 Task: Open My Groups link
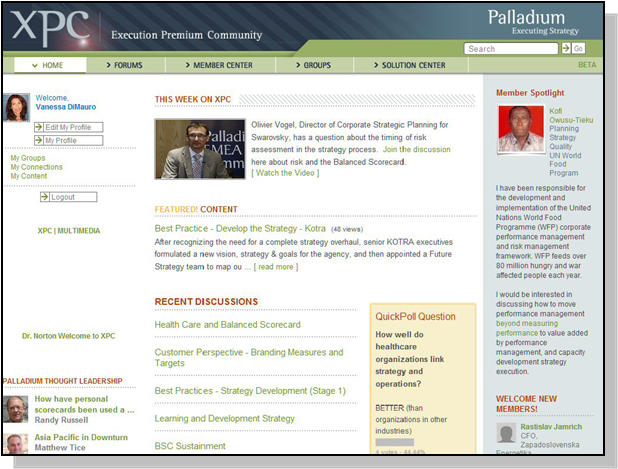[x=28, y=158]
